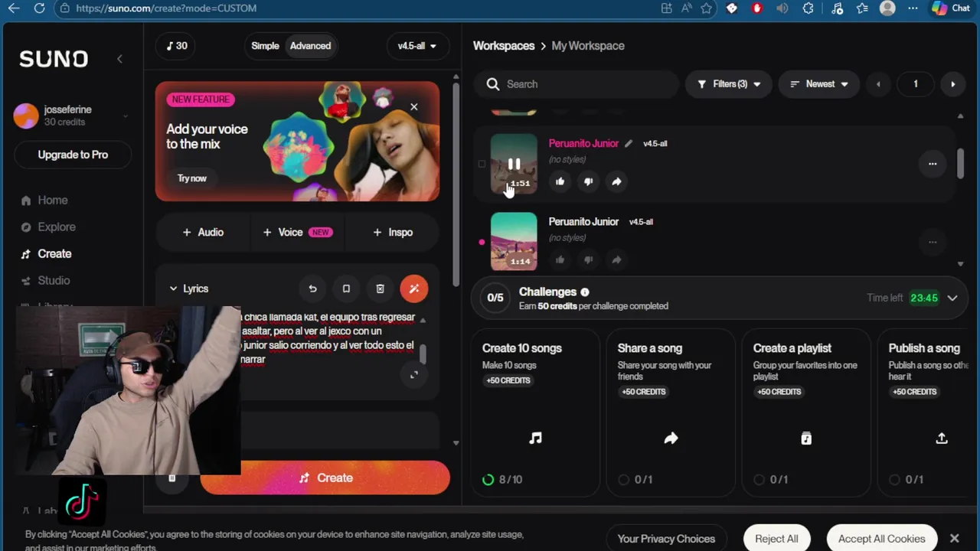Like the 1:14 Peruanito Junior song
The width and height of the screenshot is (980, 551).
[560, 259]
